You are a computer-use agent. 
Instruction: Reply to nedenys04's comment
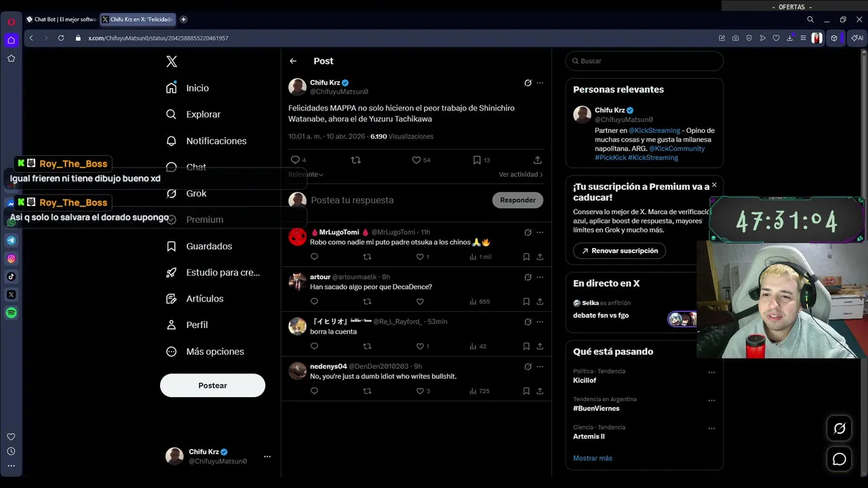pyautogui.click(x=314, y=391)
